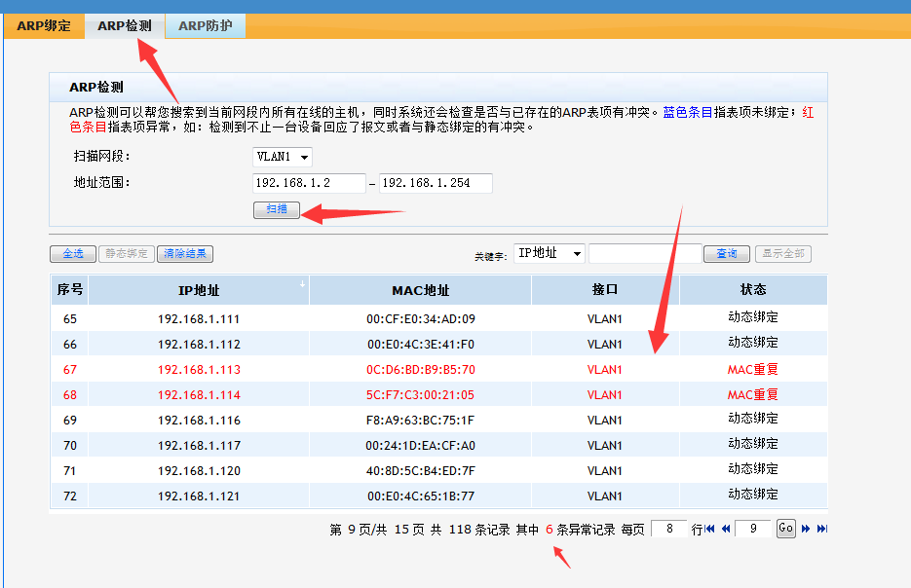Select the ARP检测 tab

124,26
